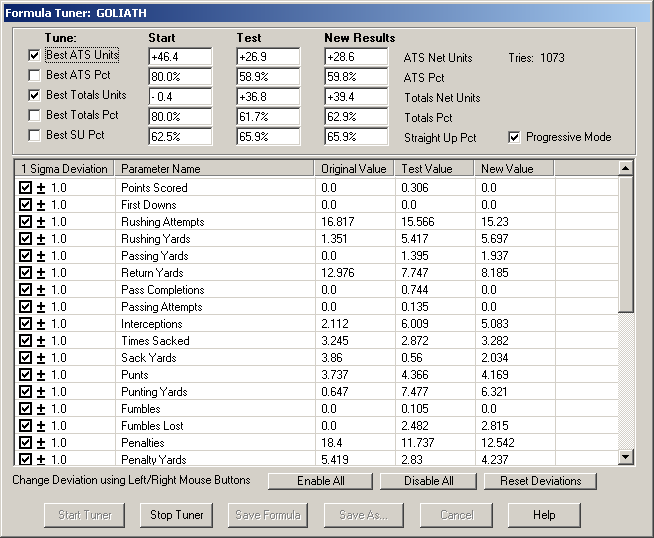Click the parameter list scrollbar thumb
654x538 pixels.
tap(626, 244)
